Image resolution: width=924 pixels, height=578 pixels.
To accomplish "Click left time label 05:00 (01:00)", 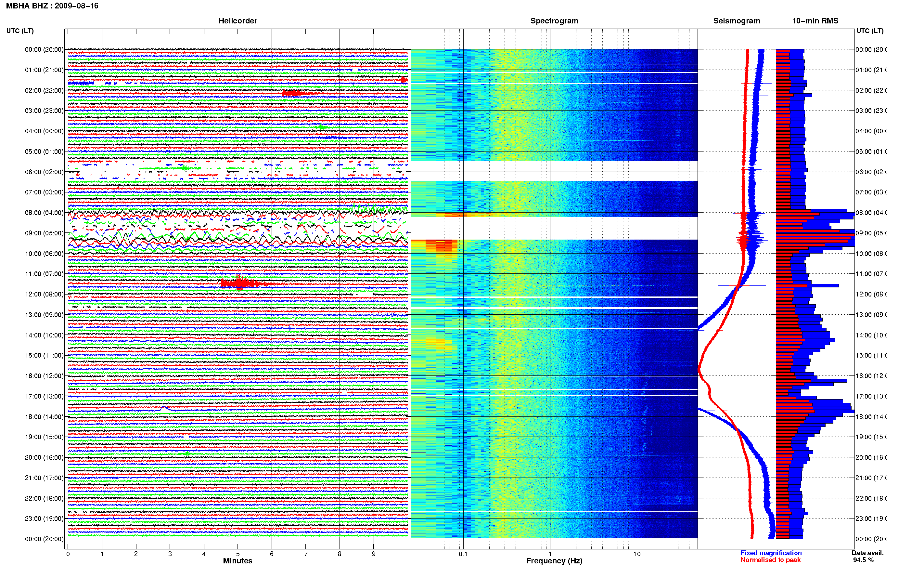I will (x=44, y=151).
